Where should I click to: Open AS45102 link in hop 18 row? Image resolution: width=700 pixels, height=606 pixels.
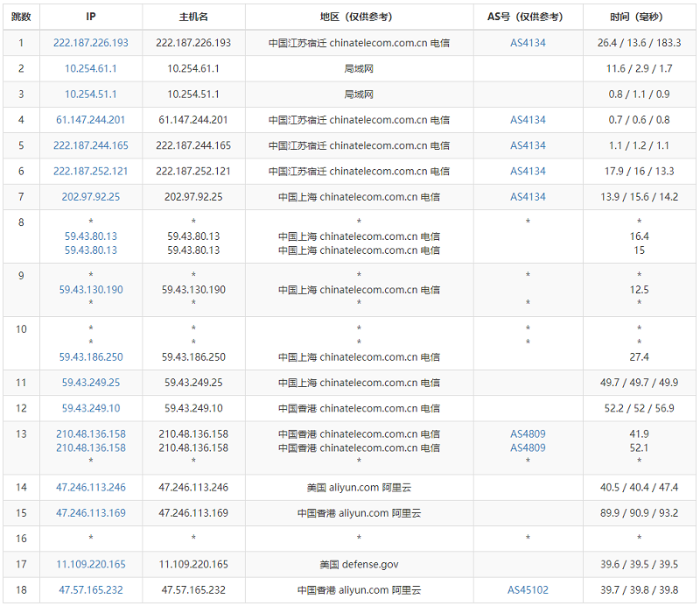528,590
